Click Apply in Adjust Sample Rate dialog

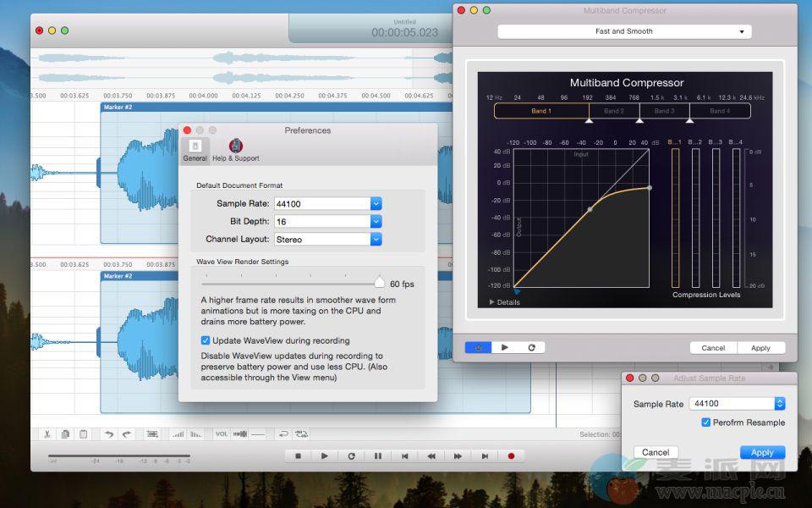(x=762, y=452)
